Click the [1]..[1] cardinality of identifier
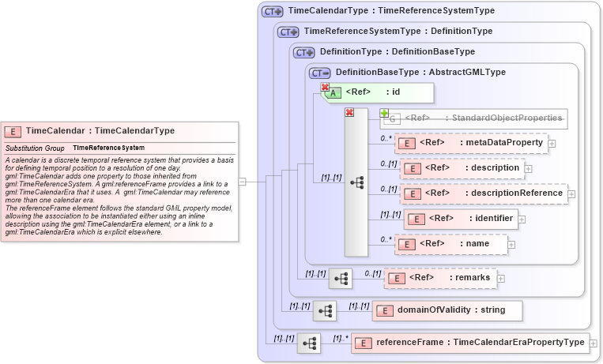Image resolution: width=603 pixels, height=364 pixels. tap(390, 215)
